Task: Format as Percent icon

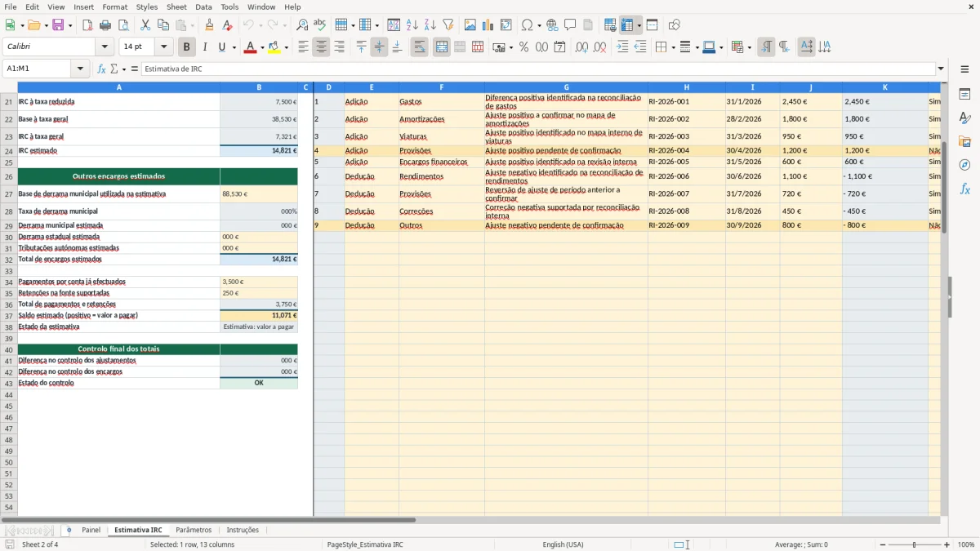Action: (x=523, y=47)
